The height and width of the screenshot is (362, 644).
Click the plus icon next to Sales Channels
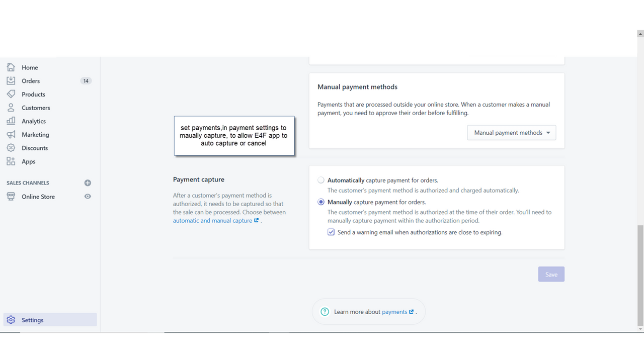[88, 183]
